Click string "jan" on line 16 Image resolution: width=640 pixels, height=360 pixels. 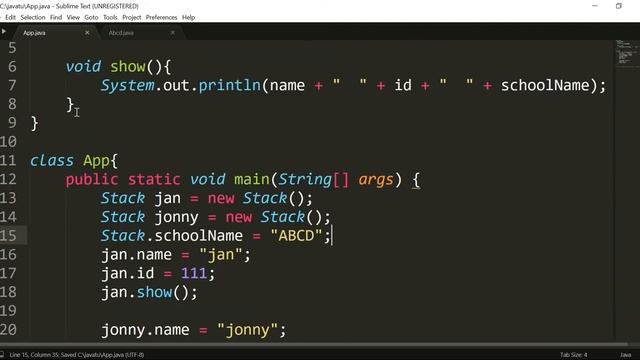tap(221, 255)
